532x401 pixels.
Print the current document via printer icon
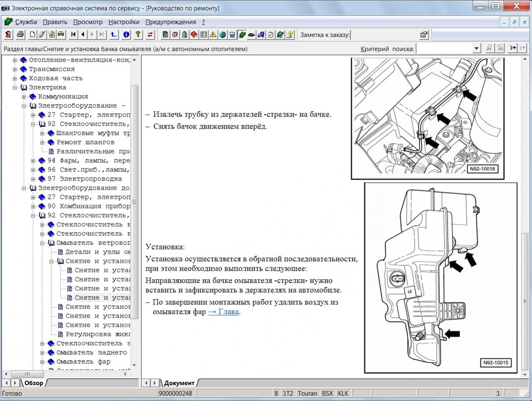20,35
